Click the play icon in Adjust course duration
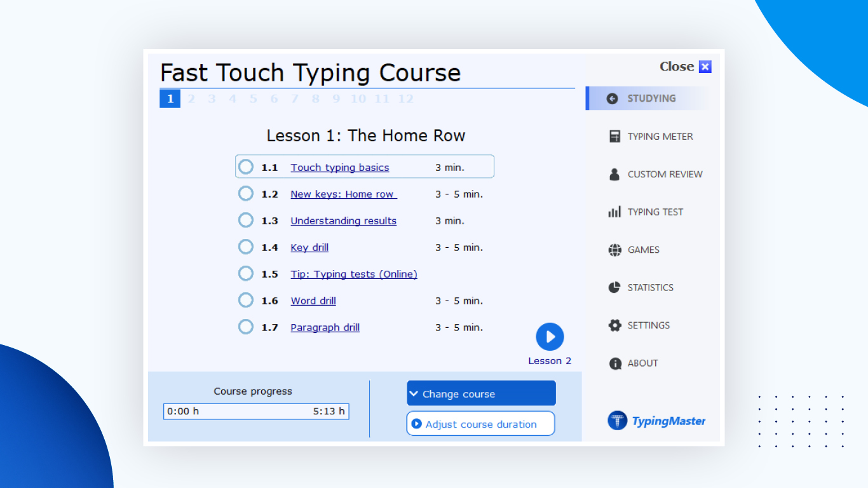 (417, 424)
